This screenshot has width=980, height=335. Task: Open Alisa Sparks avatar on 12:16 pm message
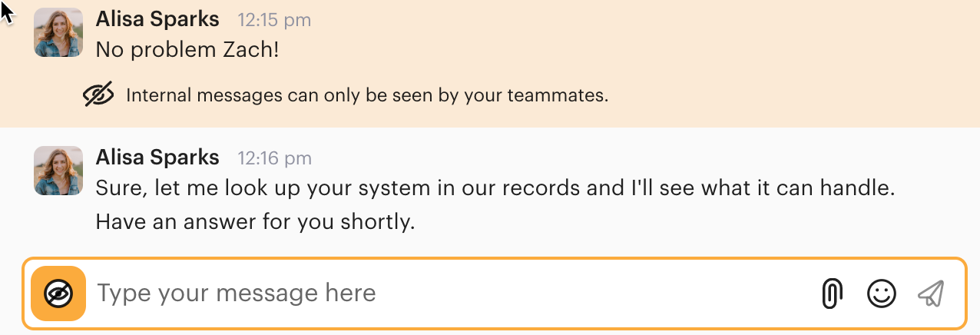pos(58,171)
